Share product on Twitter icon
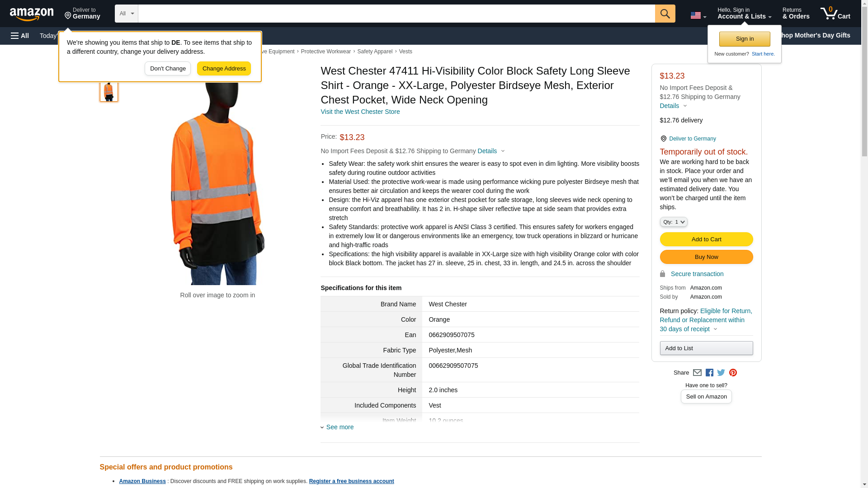The height and width of the screenshot is (488, 868). click(x=721, y=373)
